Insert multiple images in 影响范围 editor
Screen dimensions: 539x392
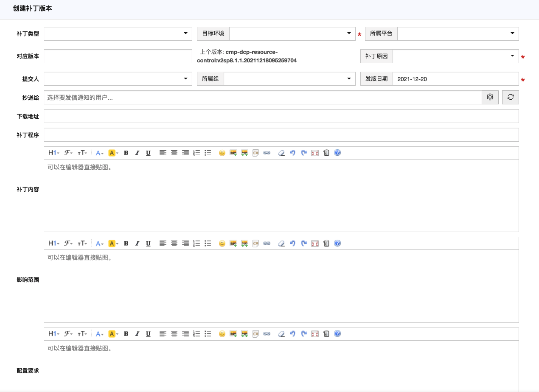(x=244, y=243)
